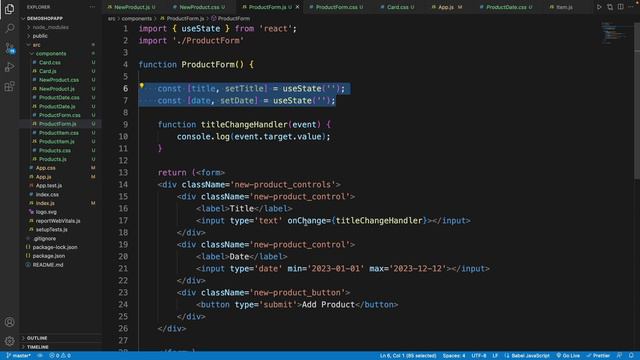Click the master branch status item

(x=19, y=356)
